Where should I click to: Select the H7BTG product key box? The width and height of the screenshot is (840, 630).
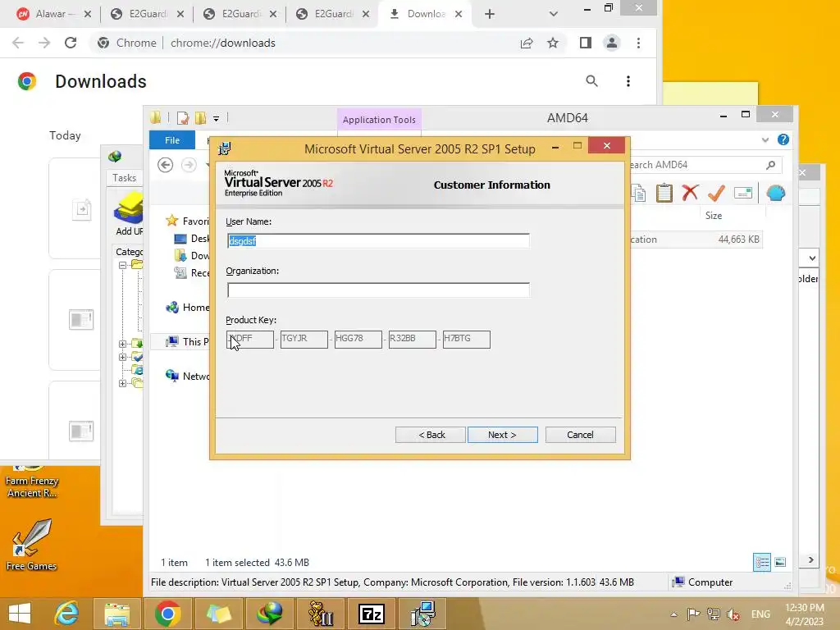click(466, 339)
